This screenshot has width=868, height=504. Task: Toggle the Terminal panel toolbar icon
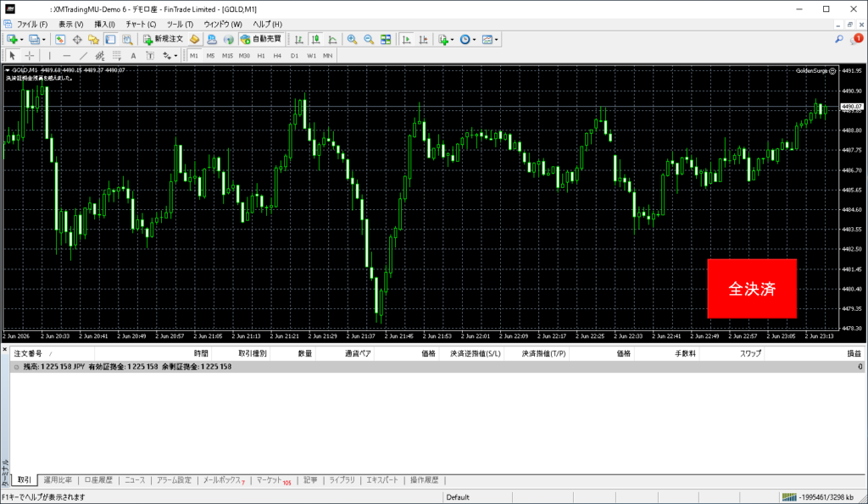[111, 39]
